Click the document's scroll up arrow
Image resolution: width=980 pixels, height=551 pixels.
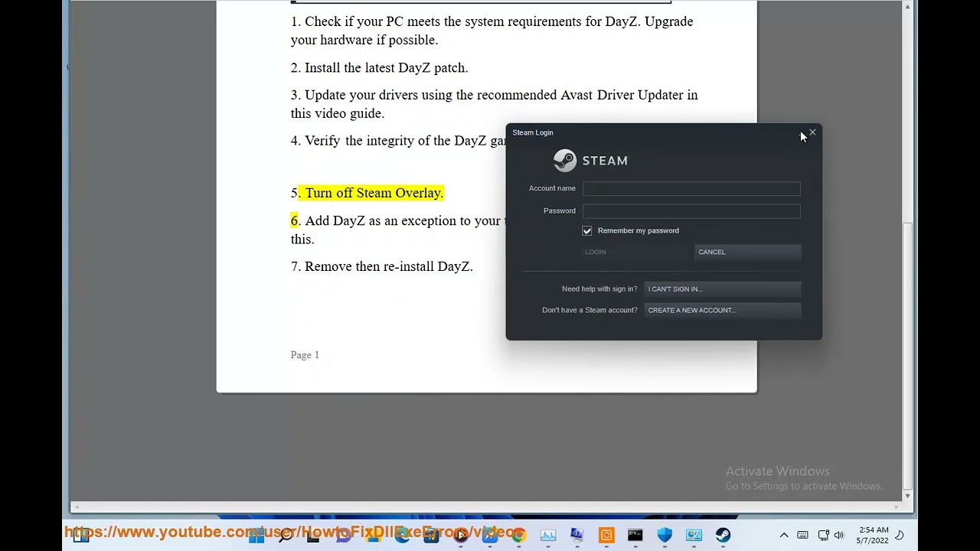tap(907, 7)
